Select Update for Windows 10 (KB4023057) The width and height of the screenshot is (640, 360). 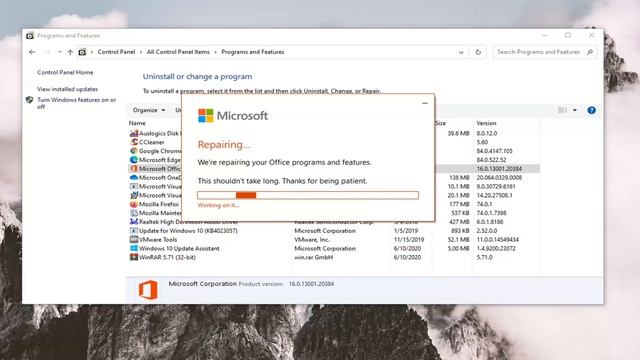pyautogui.click(x=188, y=231)
